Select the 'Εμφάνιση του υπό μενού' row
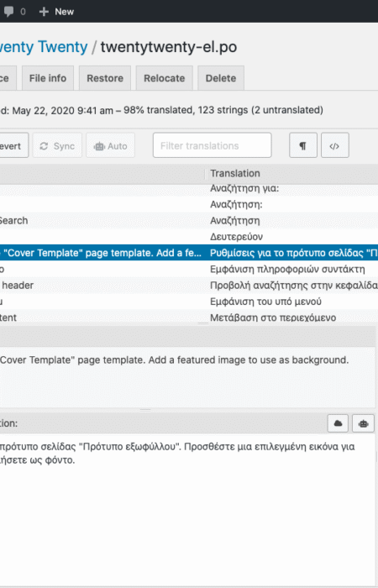378x588 pixels. click(x=189, y=301)
